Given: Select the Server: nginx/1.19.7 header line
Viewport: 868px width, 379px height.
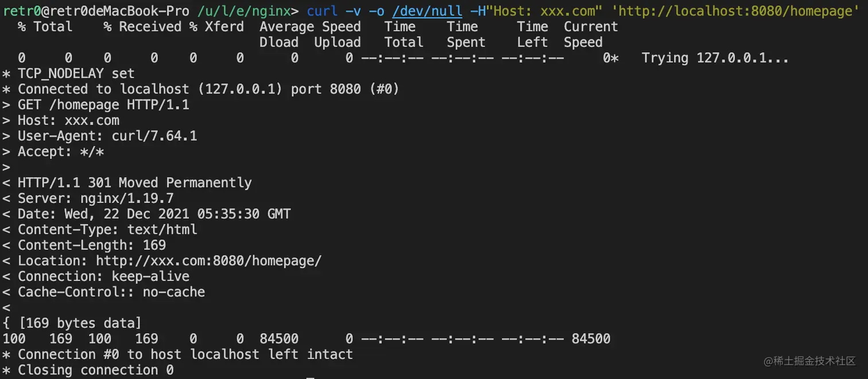Looking at the screenshot, I should pos(95,199).
